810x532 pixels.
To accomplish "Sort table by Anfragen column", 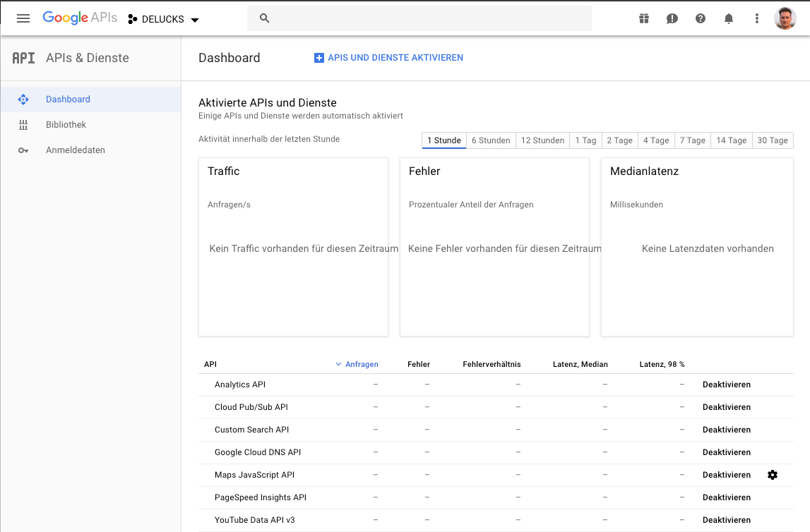I will [357, 364].
